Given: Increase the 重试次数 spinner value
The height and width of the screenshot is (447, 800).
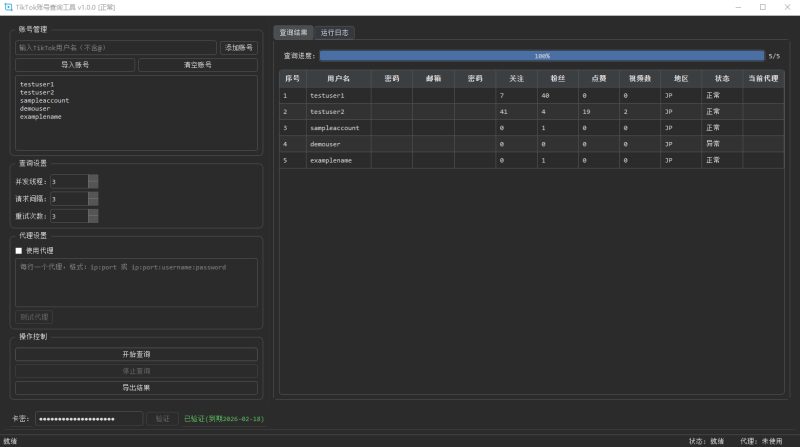Looking at the screenshot, I should click(93, 212).
